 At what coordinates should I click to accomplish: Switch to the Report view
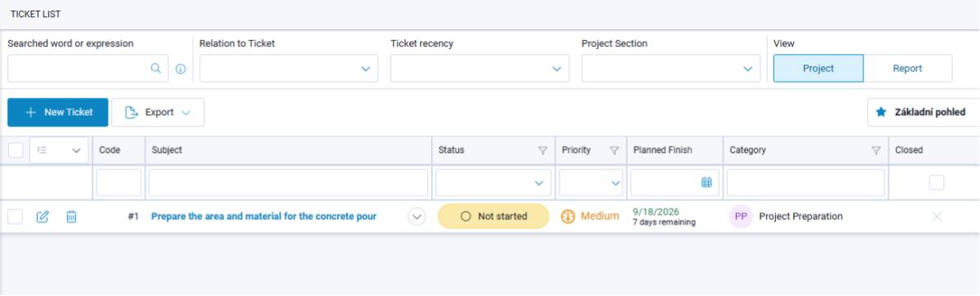click(907, 69)
